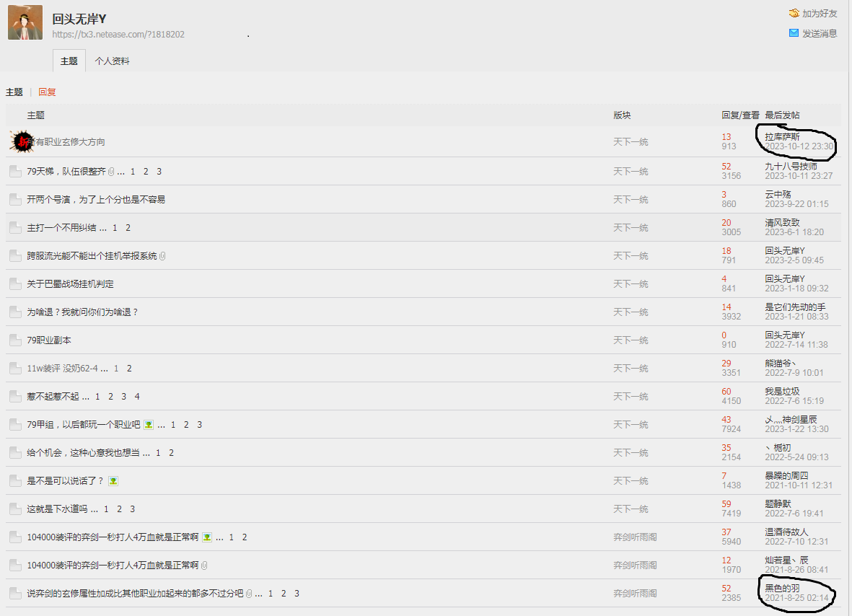Go to page 4 of 惹不起惹不起 thread
This screenshot has height=616, width=852.
[137, 397]
